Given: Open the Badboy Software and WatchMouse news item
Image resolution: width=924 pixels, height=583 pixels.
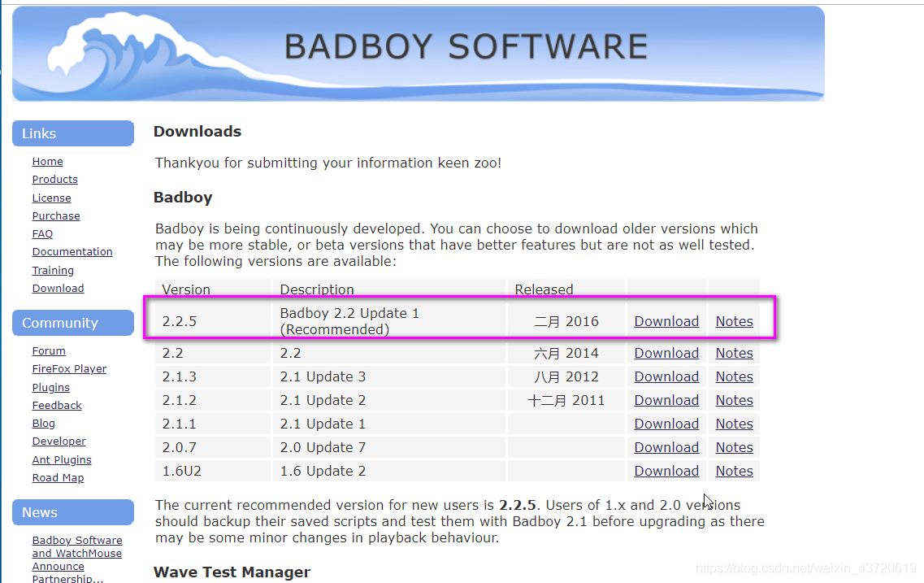Looking at the screenshot, I should pyautogui.click(x=77, y=559).
